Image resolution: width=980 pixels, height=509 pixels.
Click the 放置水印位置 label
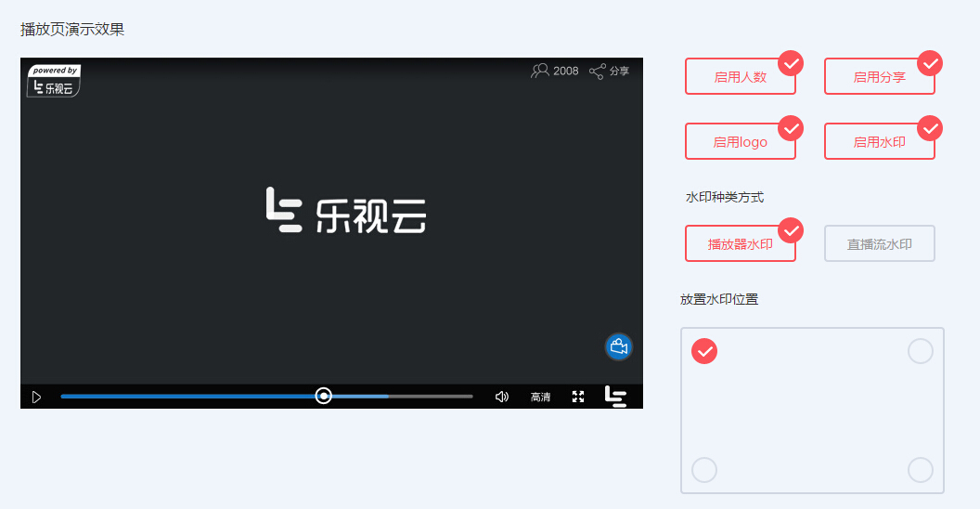(718, 299)
